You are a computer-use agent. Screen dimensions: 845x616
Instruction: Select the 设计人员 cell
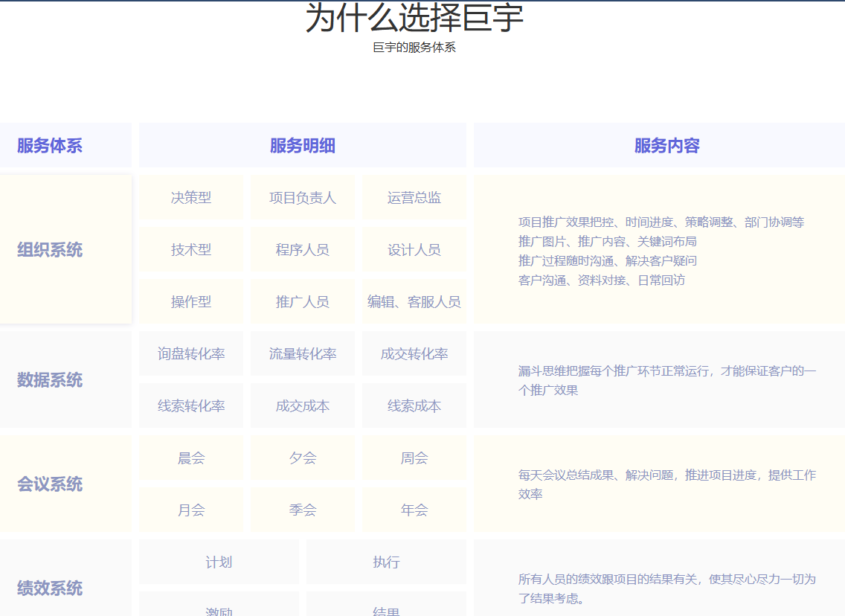tap(414, 249)
